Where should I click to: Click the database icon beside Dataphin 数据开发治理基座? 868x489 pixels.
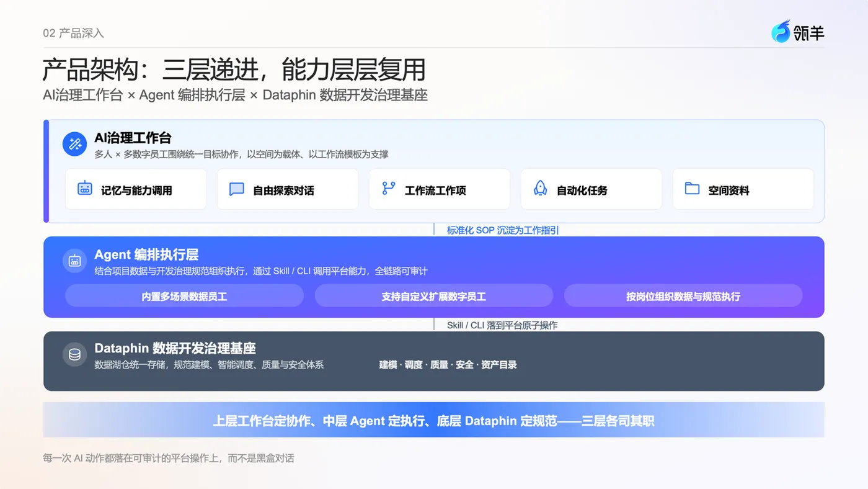point(74,354)
